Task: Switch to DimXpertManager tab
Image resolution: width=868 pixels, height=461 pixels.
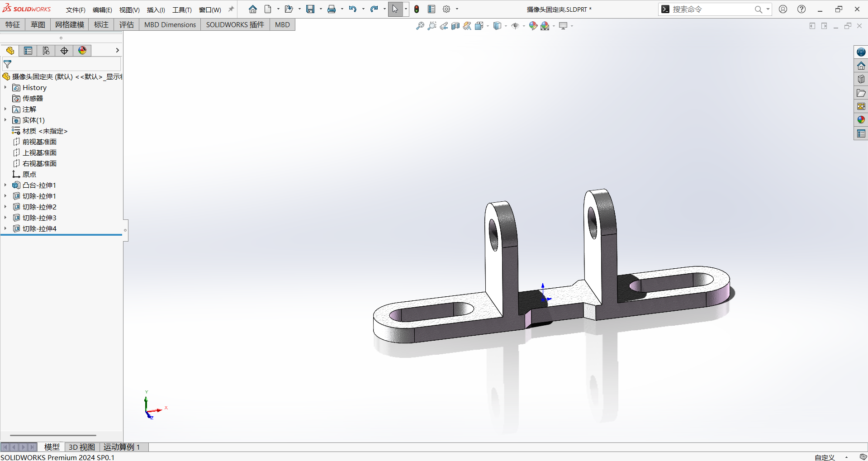Action: pos(64,51)
